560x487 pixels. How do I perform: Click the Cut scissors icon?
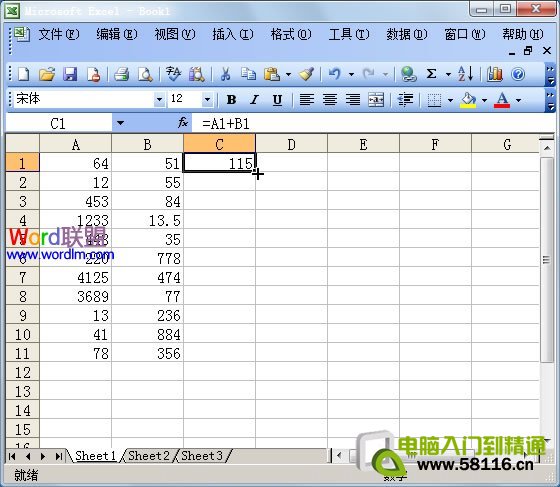point(225,74)
